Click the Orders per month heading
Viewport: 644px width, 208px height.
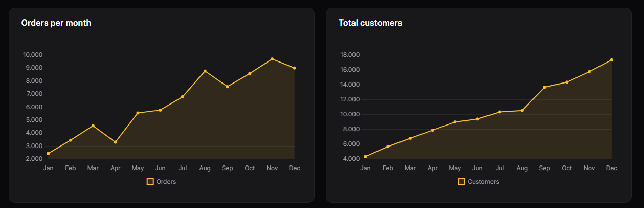pyautogui.click(x=56, y=23)
